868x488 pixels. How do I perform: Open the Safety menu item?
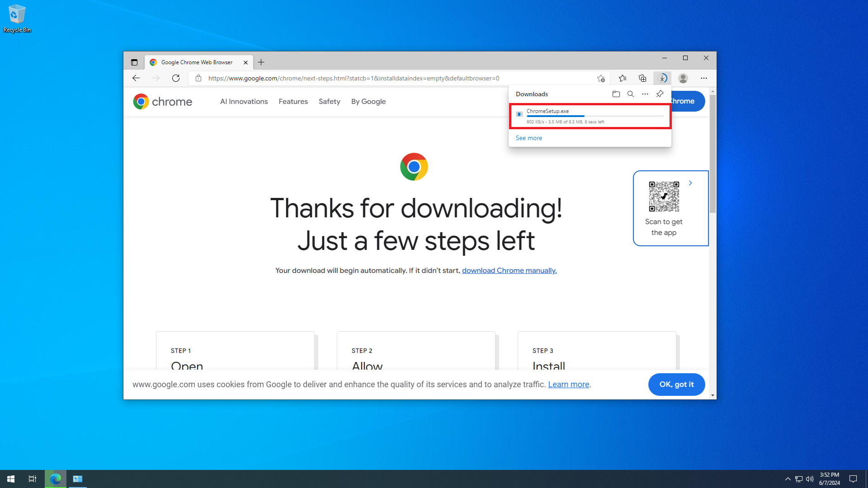pos(330,102)
